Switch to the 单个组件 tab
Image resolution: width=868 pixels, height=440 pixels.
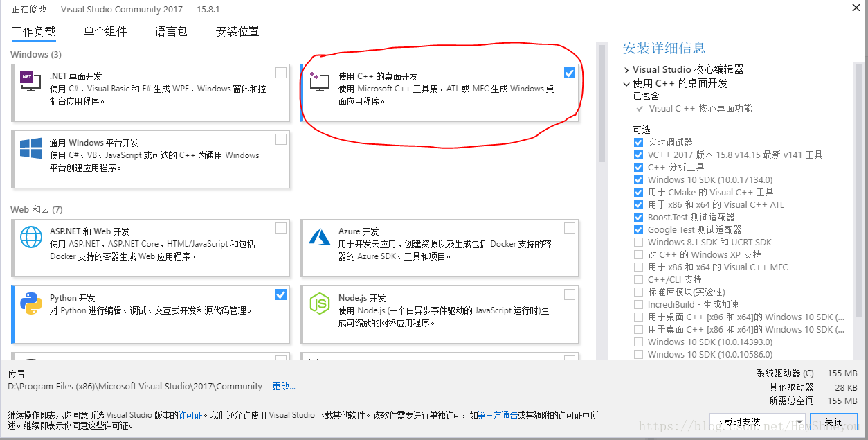pyautogui.click(x=105, y=31)
